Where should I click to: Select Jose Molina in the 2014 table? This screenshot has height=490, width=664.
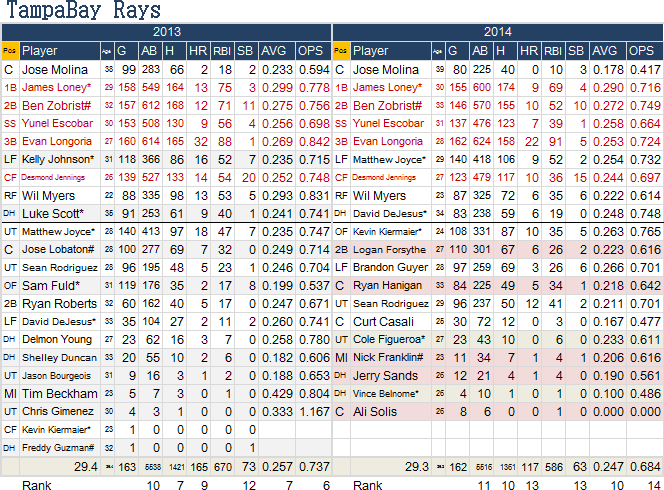pos(386,69)
